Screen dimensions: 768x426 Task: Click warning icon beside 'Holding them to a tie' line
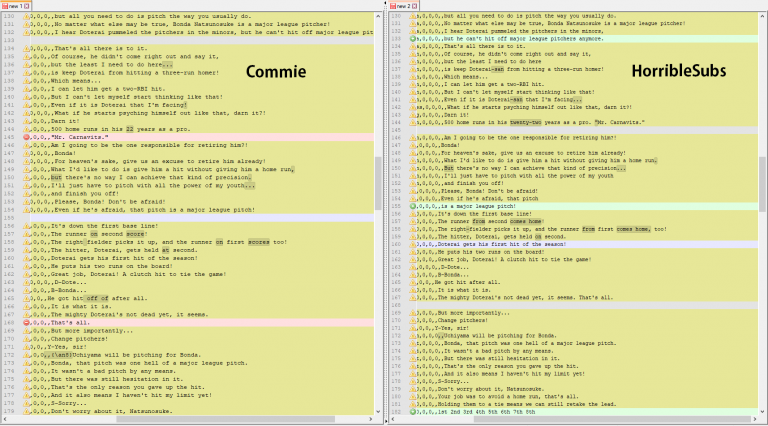[412, 404]
